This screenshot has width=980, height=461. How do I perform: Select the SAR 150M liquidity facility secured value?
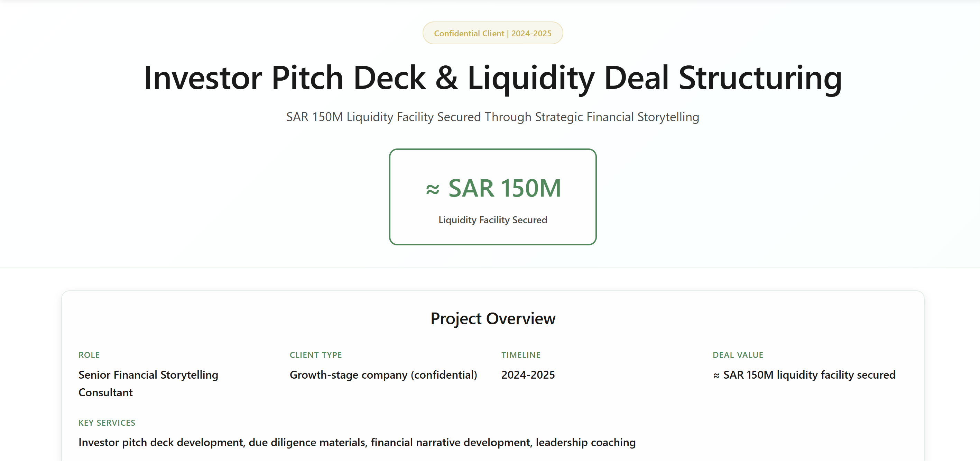pos(809,375)
